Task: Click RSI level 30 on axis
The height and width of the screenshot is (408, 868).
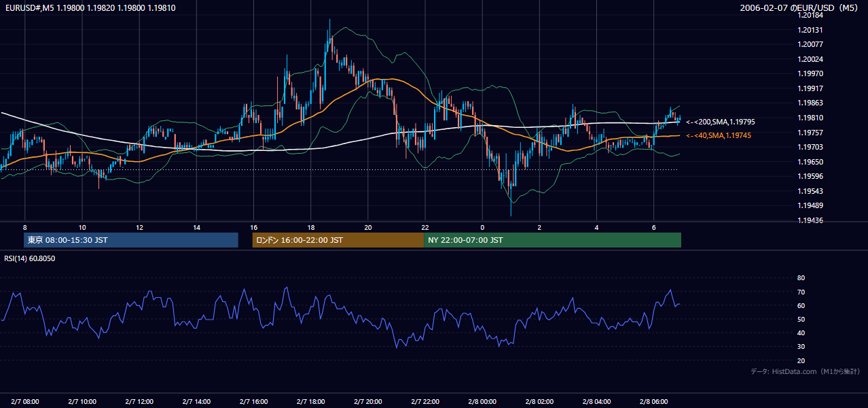Action: point(801,347)
